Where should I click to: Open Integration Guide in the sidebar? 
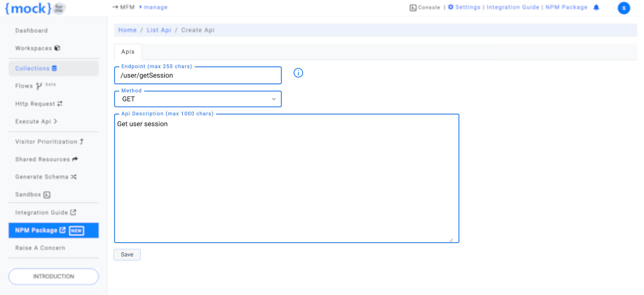[45, 212]
